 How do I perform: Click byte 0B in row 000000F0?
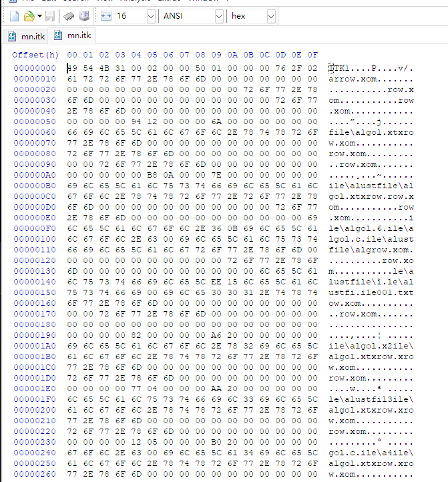pyautogui.click(x=232, y=229)
